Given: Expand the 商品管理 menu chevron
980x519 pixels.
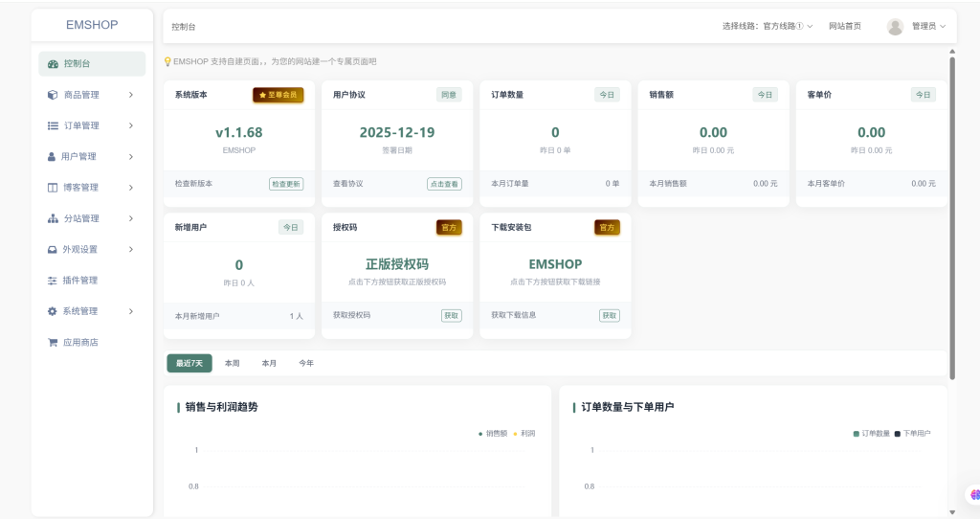Looking at the screenshot, I should tap(131, 95).
